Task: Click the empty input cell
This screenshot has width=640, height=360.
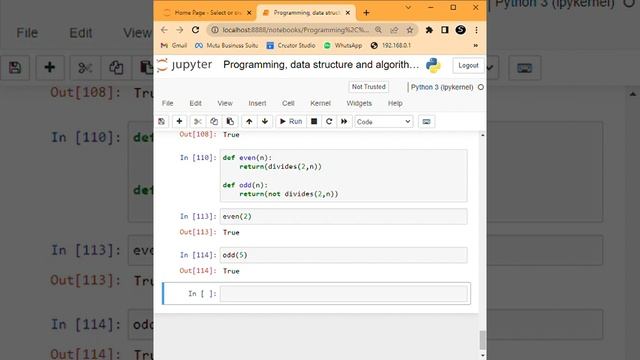Action: [x=344, y=293]
